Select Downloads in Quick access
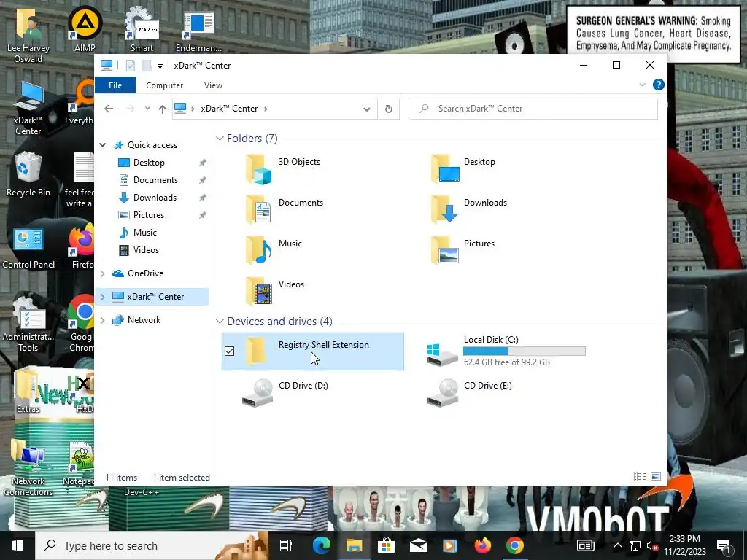Image resolution: width=747 pixels, height=560 pixels. click(x=155, y=198)
